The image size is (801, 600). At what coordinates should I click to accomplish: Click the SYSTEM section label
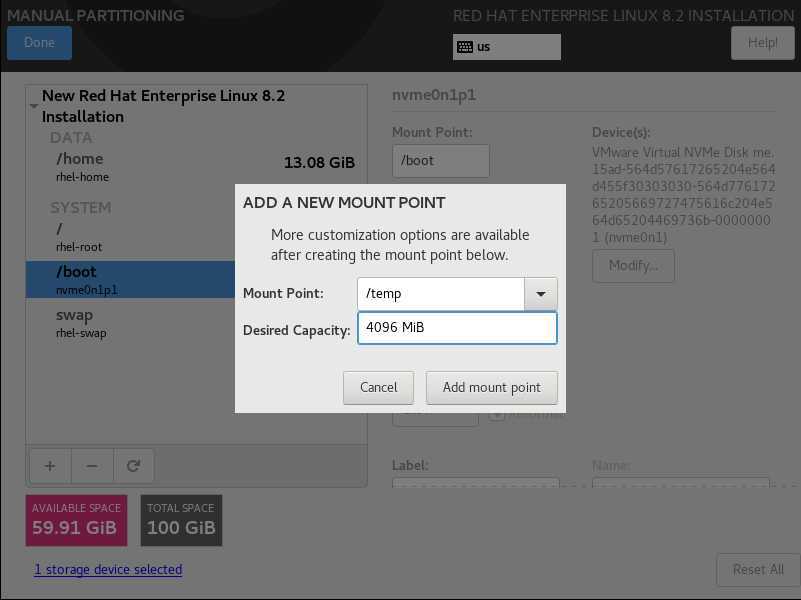[x=81, y=208]
